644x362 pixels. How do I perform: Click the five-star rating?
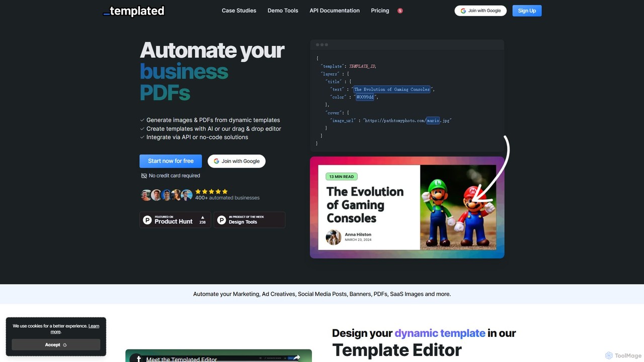(x=211, y=192)
